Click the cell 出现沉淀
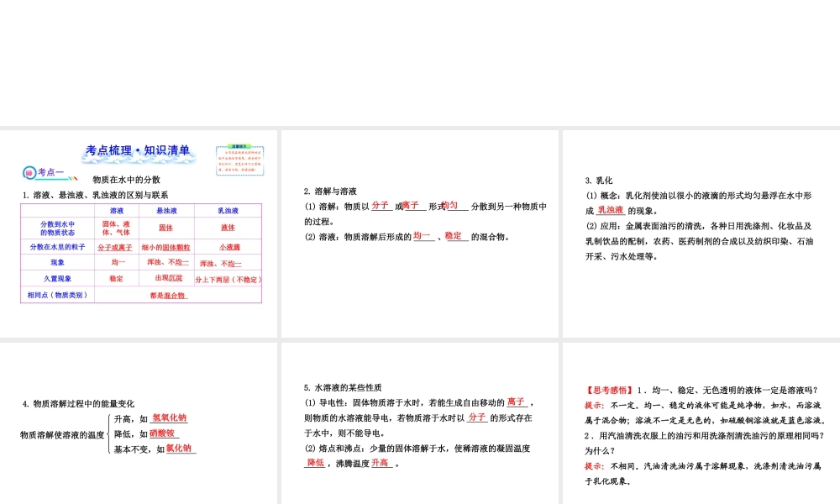Image resolution: width=840 pixels, height=504 pixels. (169, 278)
